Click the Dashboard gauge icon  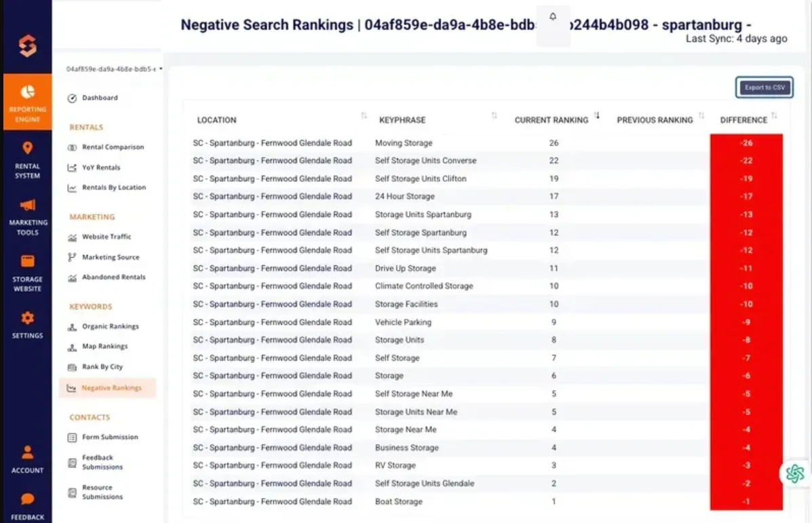point(72,98)
